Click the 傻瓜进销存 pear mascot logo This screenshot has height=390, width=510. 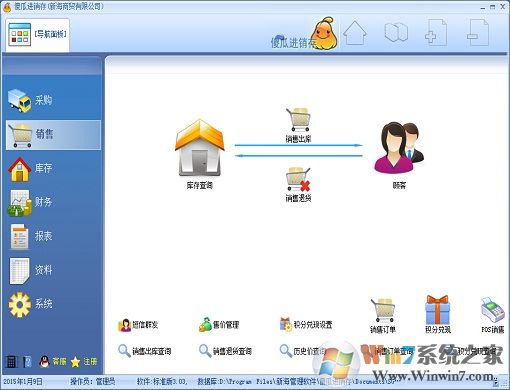(323, 33)
